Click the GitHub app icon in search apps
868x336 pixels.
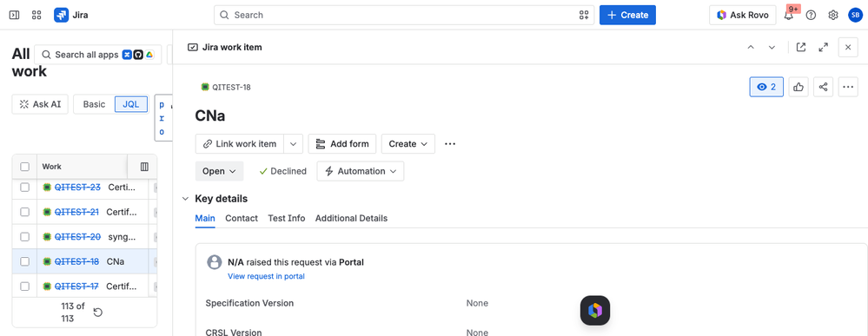138,55
